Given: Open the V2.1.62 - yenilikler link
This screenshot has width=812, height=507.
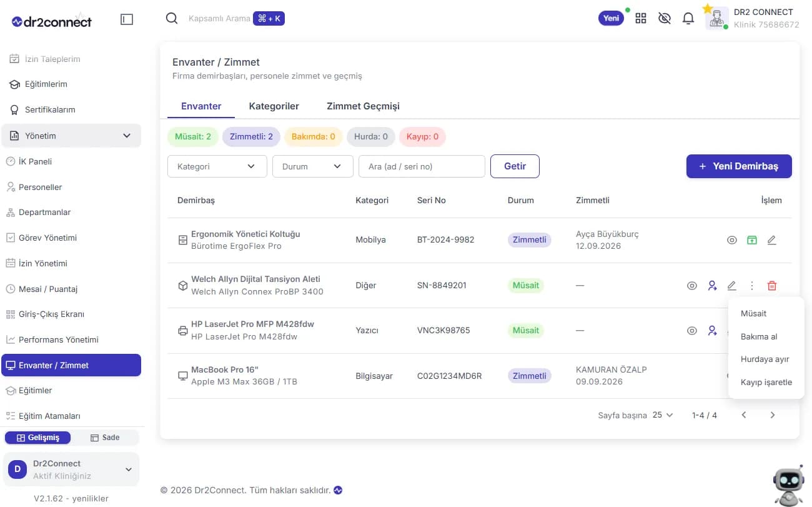Looking at the screenshot, I should click(x=71, y=499).
